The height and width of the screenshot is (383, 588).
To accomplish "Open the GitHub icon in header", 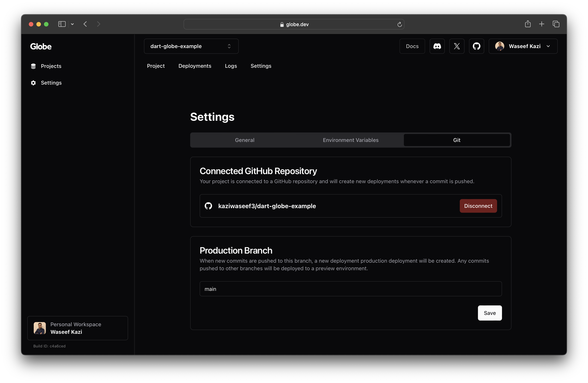I will point(476,46).
